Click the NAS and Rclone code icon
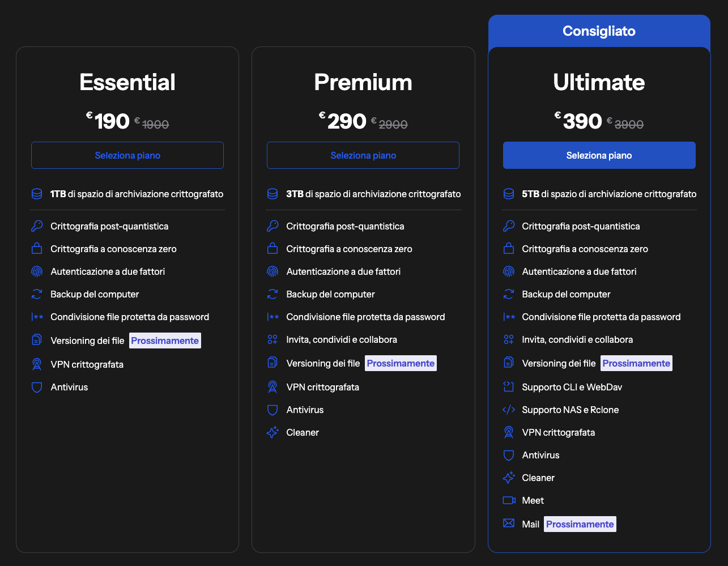Image resolution: width=728 pixels, height=566 pixels. click(509, 410)
